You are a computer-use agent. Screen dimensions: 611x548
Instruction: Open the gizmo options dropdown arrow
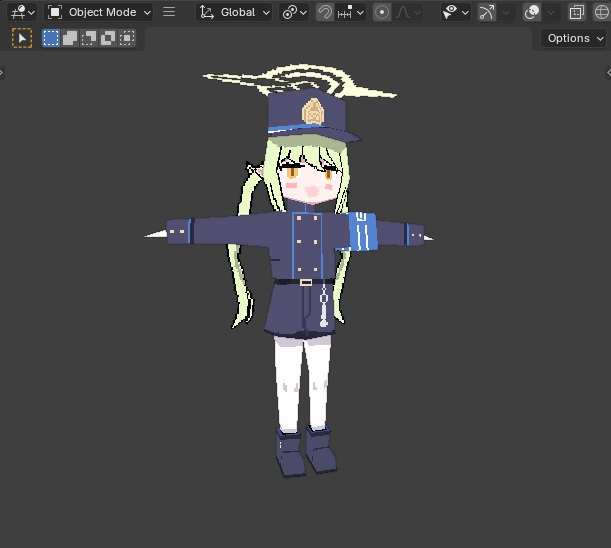coord(506,12)
